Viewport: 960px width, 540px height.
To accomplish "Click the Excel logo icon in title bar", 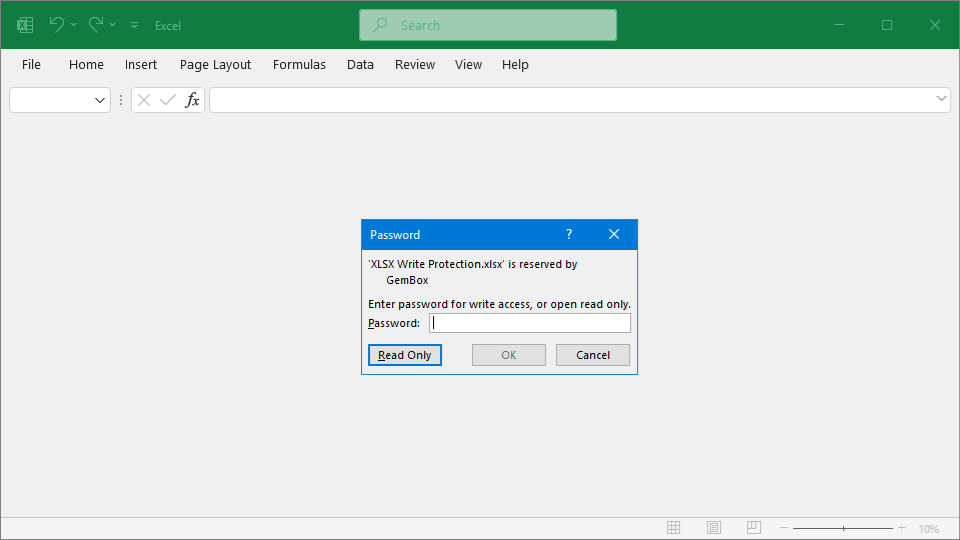I will pos(25,25).
